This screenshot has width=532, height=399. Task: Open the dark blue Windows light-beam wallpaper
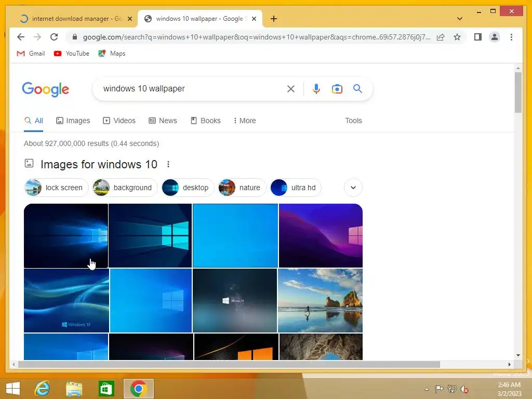(66, 235)
